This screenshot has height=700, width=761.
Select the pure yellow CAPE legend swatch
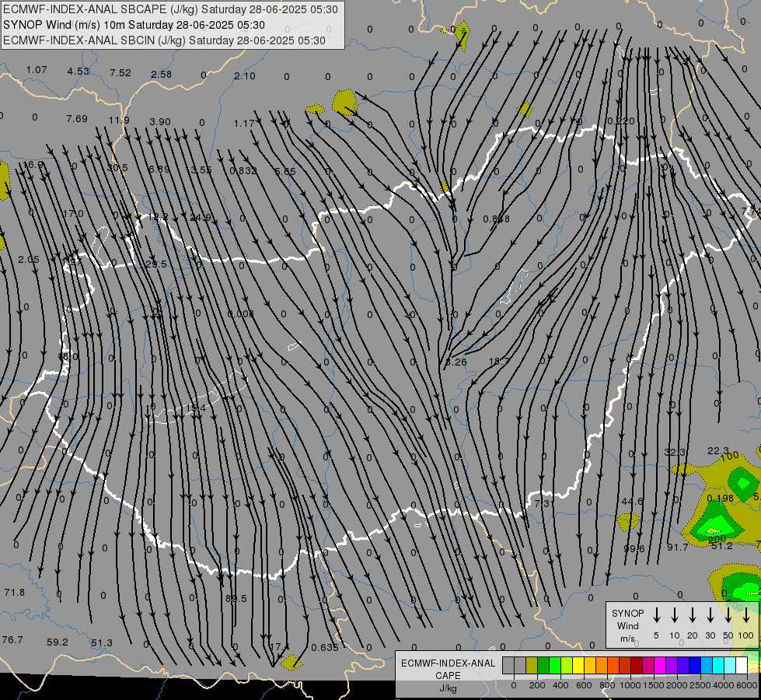[578, 666]
